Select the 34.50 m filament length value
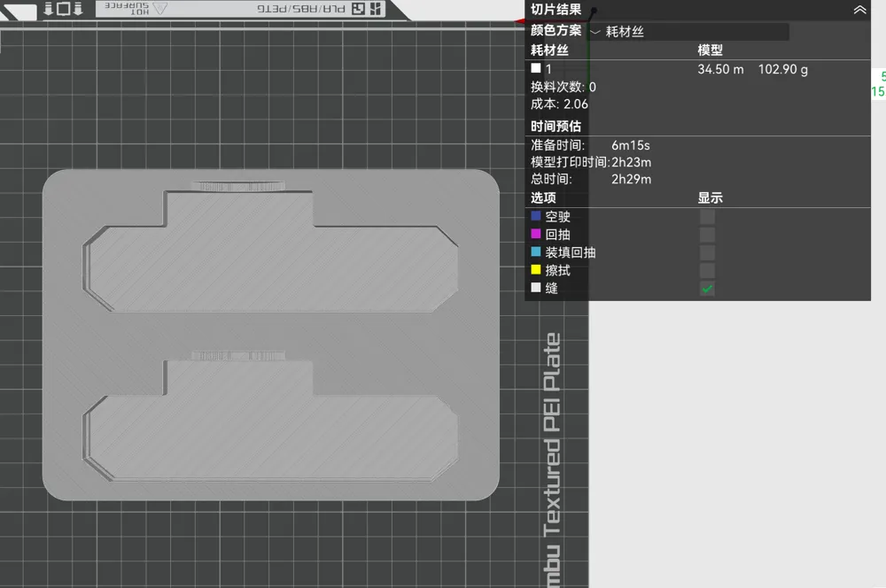 720,69
